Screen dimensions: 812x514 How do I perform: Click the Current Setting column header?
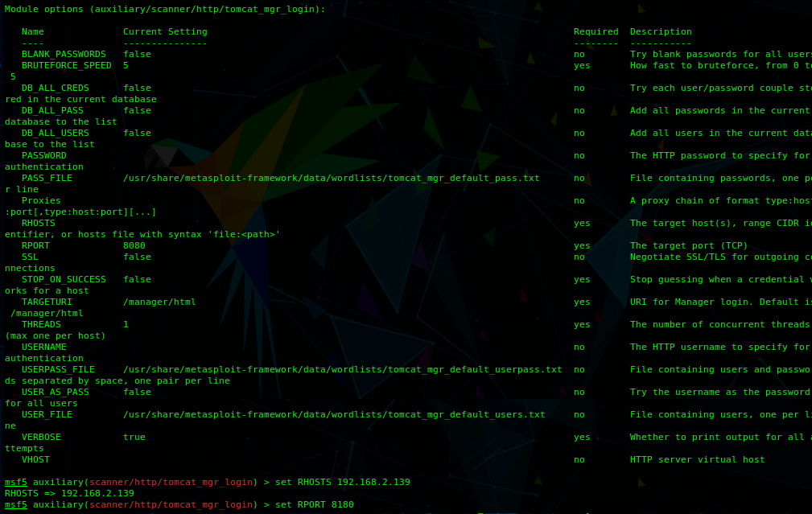coord(165,32)
